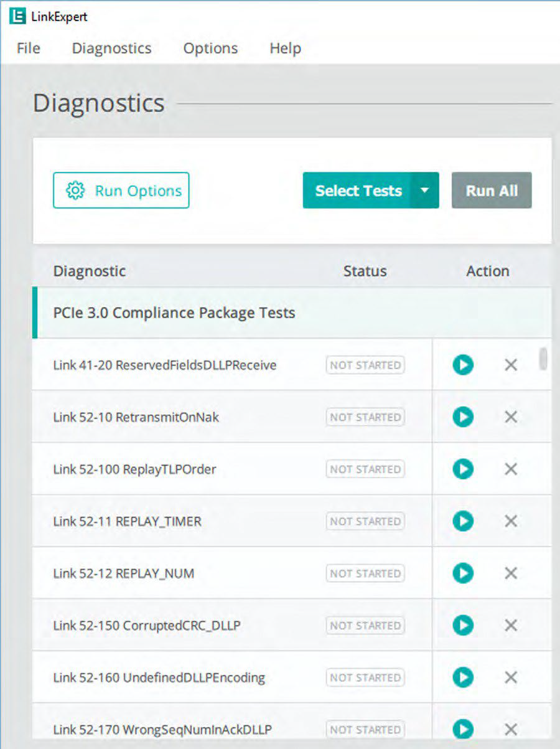
Task: Start the Link 52-12 REPLAY_NUM test
Action: (463, 573)
